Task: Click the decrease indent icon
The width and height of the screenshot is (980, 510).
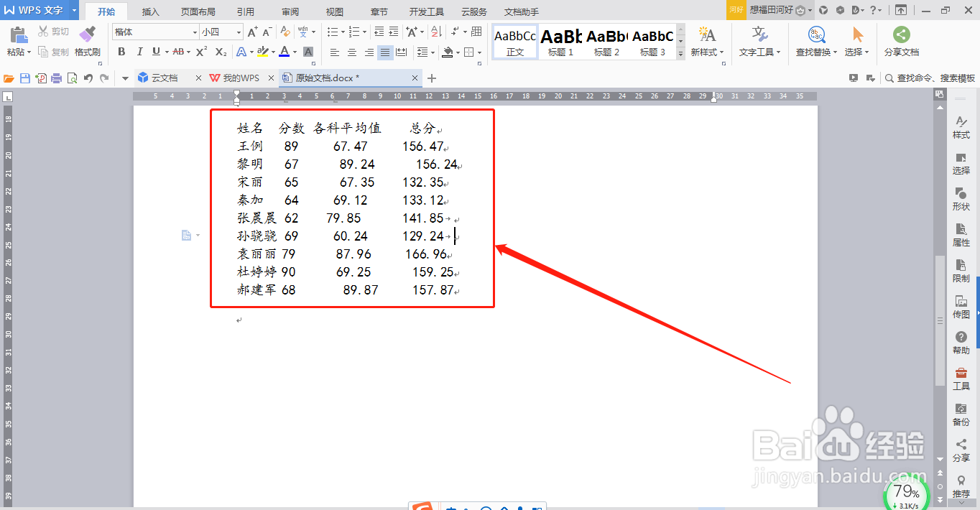Action: (x=379, y=32)
